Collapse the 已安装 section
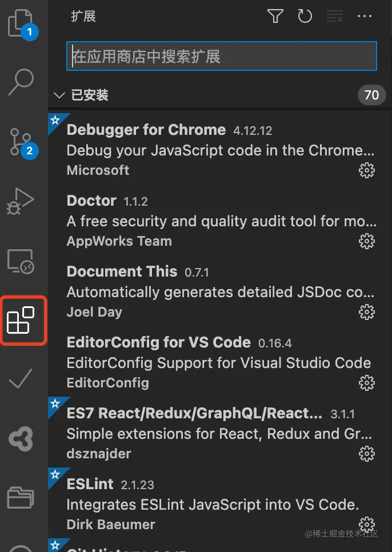The image size is (392, 552). 59,95
